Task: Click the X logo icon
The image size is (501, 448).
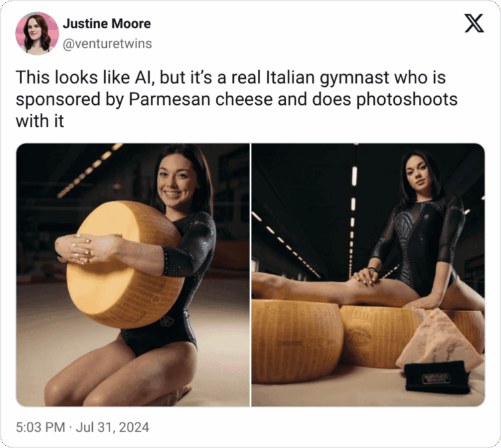Action: (x=474, y=23)
